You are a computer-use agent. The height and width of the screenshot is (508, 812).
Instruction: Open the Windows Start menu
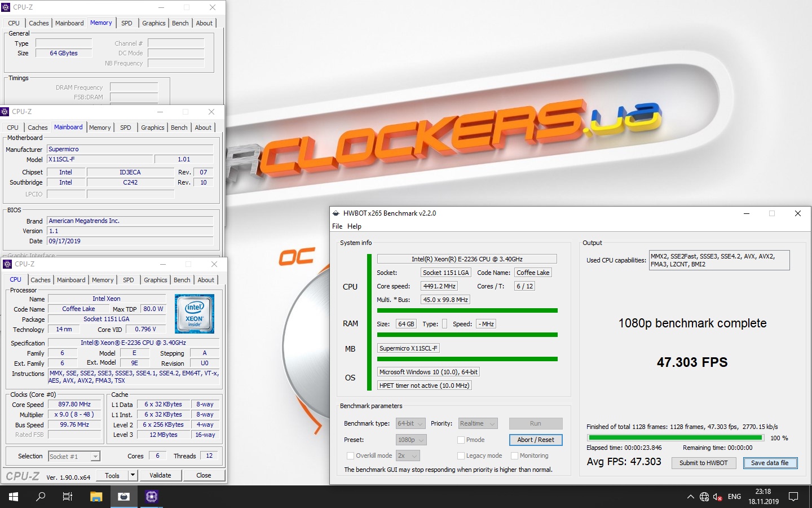coord(14,497)
